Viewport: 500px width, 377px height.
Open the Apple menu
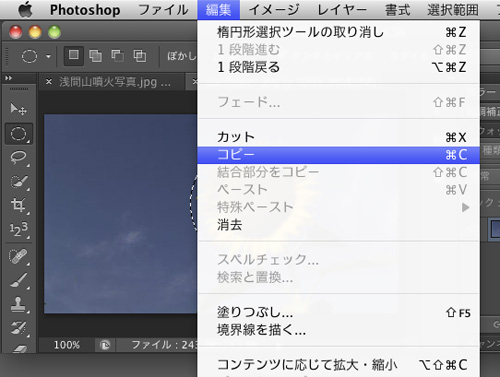pos(25,9)
